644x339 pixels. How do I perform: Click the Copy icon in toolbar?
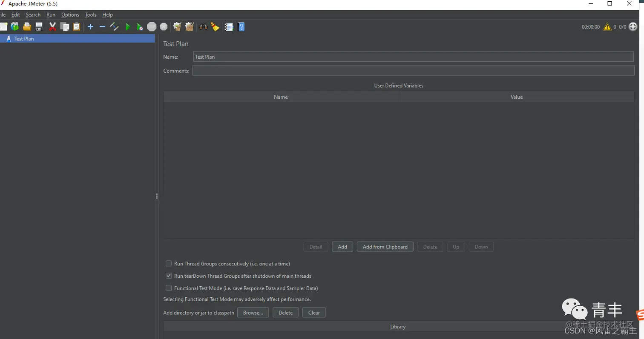tap(65, 27)
